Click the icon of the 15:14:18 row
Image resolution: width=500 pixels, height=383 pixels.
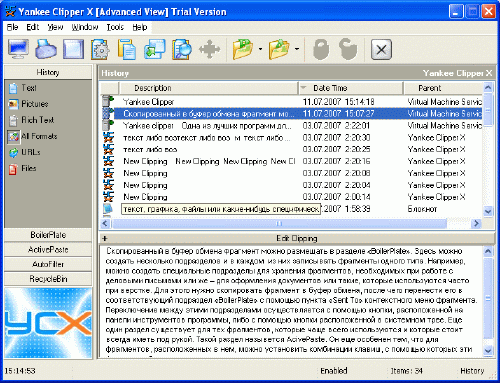point(108,101)
